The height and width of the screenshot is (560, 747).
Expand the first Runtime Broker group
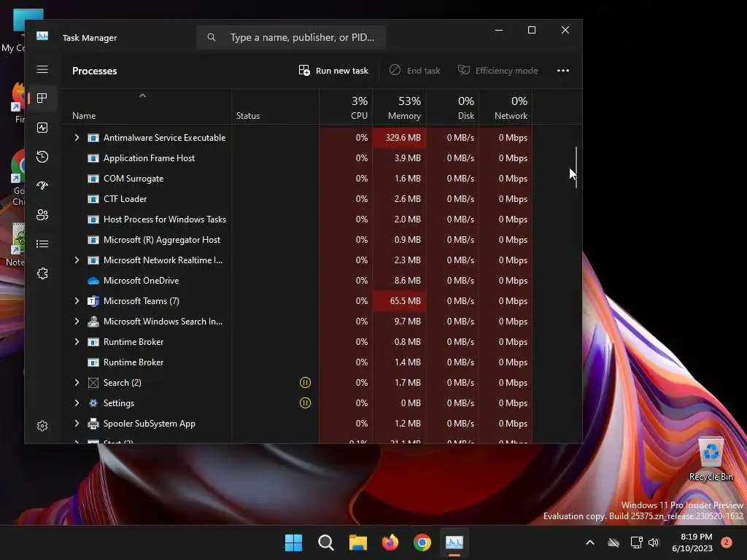click(x=77, y=342)
